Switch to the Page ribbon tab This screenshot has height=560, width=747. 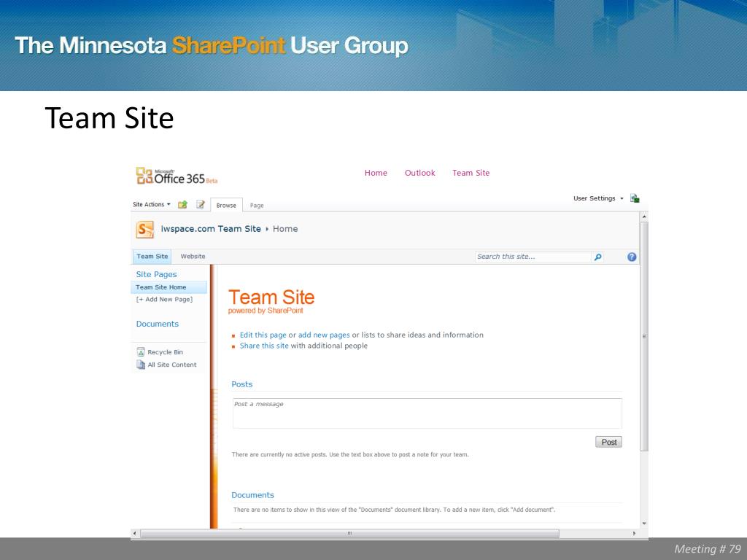(257, 206)
